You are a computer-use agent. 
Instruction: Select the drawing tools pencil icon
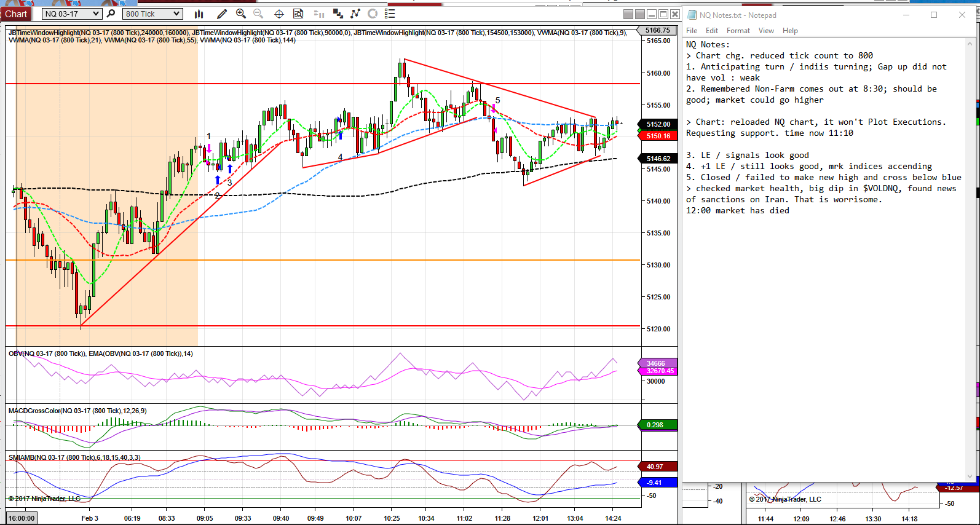[x=222, y=14]
